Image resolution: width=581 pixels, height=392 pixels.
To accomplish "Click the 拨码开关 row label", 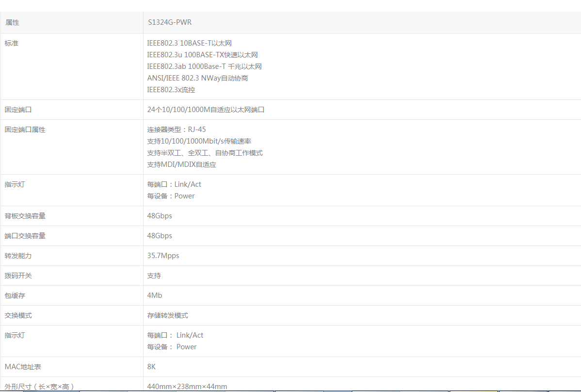I will pos(18,276).
